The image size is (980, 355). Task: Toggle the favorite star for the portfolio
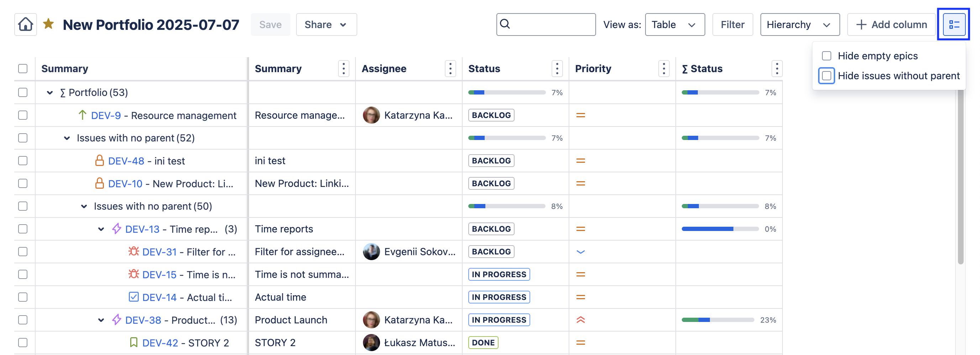coord(48,24)
